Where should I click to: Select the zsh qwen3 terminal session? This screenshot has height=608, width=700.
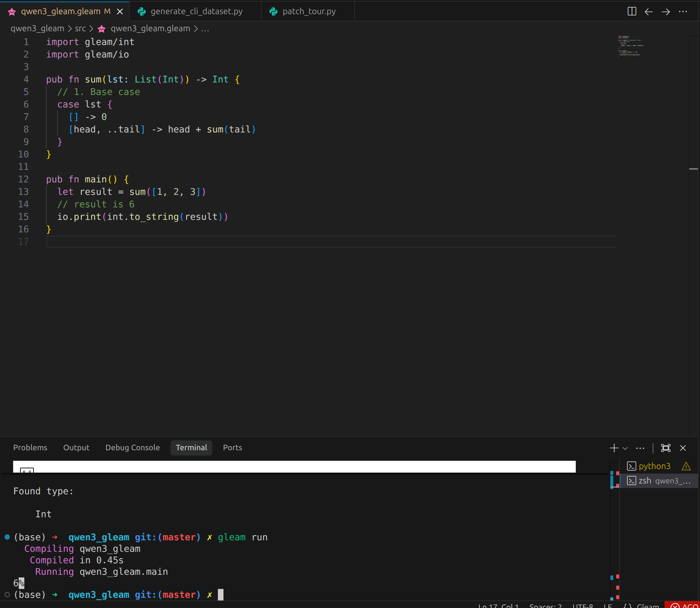coord(658,481)
